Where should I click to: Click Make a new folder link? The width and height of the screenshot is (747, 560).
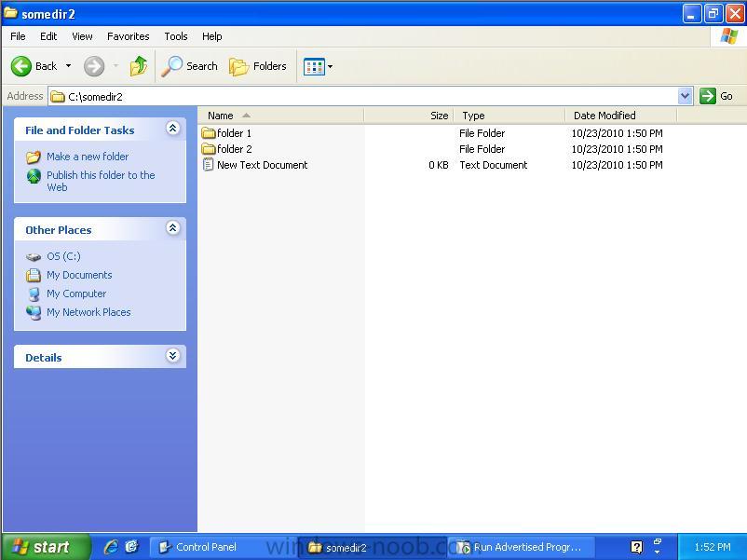tap(88, 157)
